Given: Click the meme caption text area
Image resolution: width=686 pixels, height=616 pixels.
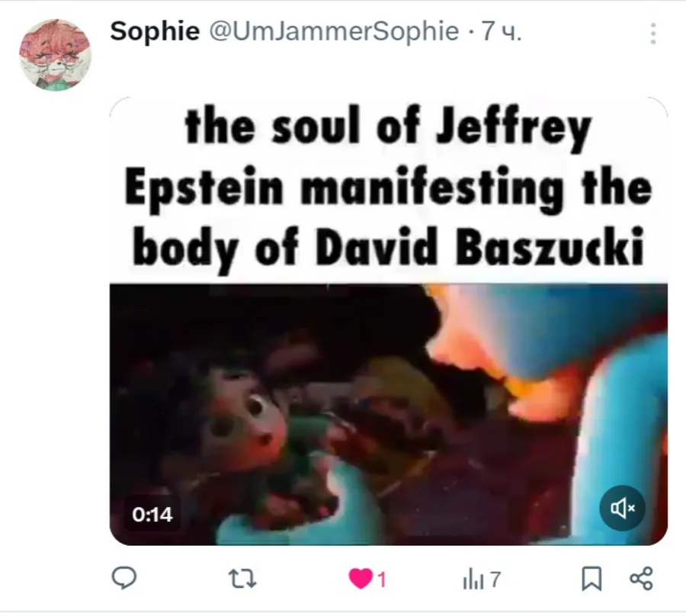Looking at the screenshot, I should (x=389, y=190).
